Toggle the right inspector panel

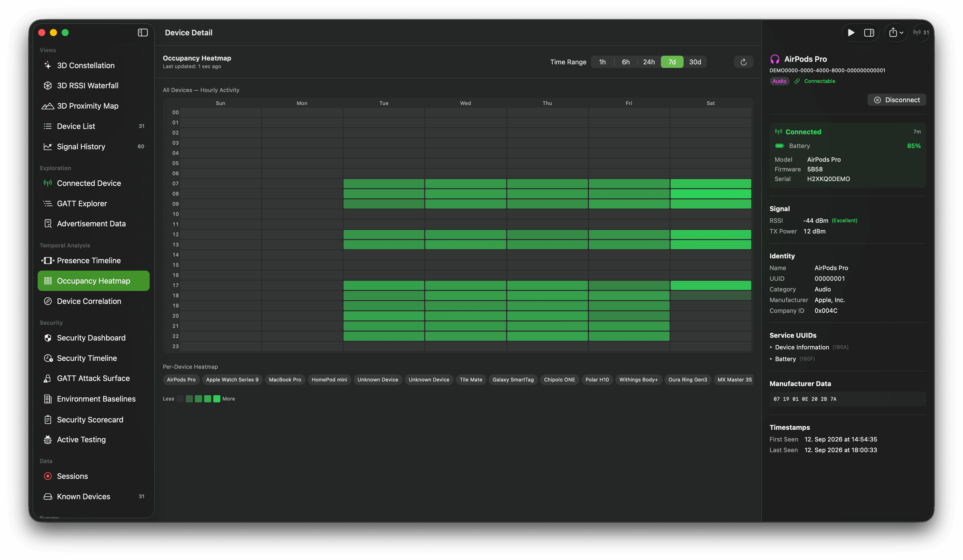869,33
